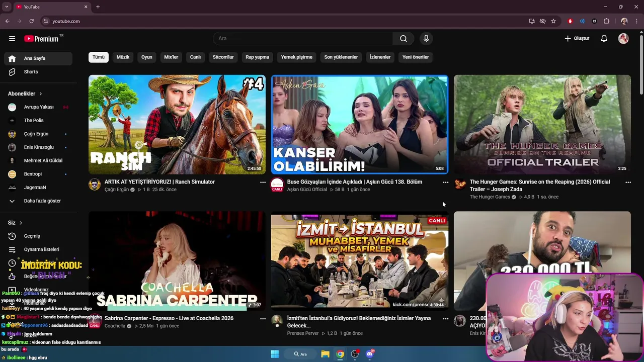Select the Mix'ler filter chip

(x=171, y=57)
